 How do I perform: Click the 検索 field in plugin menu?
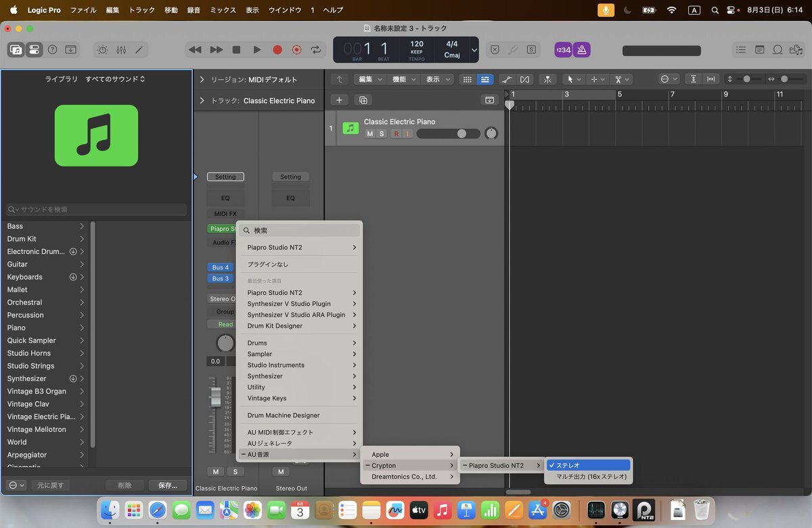point(299,230)
